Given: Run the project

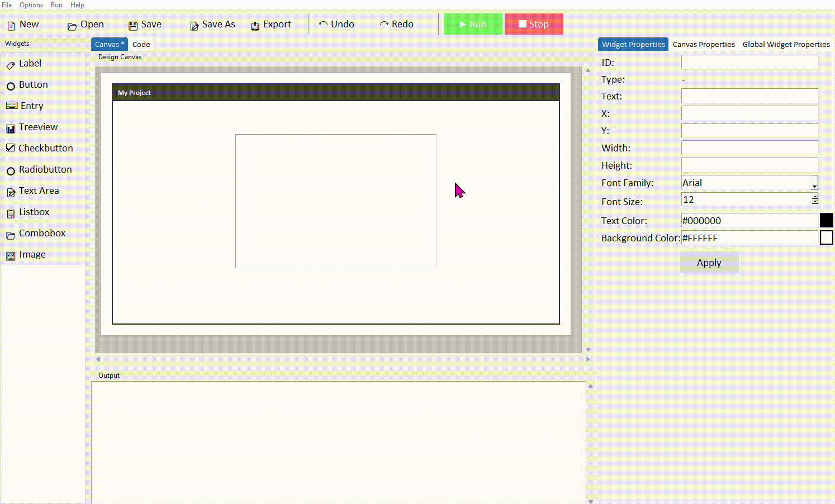Looking at the screenshot, I should 473,24.
